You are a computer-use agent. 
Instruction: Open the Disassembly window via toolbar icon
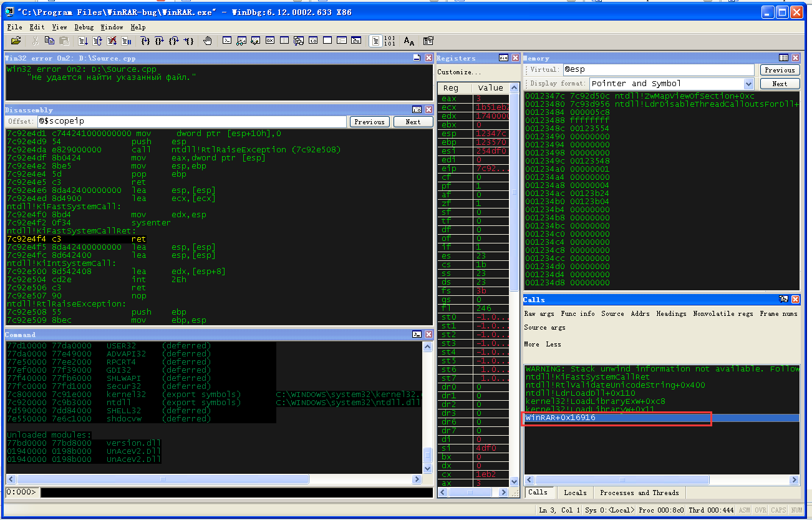click(x=313, y=41)
